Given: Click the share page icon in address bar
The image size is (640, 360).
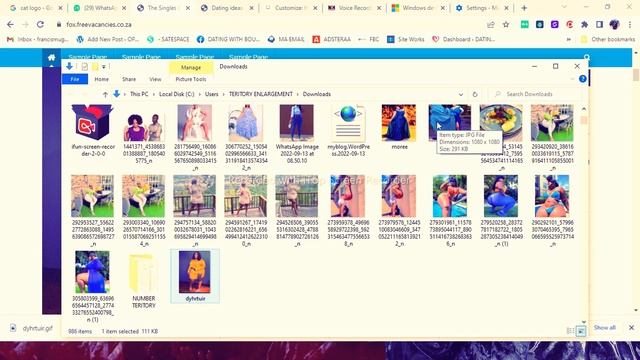Looking at the screenshot, I should [x=491, y=24].
